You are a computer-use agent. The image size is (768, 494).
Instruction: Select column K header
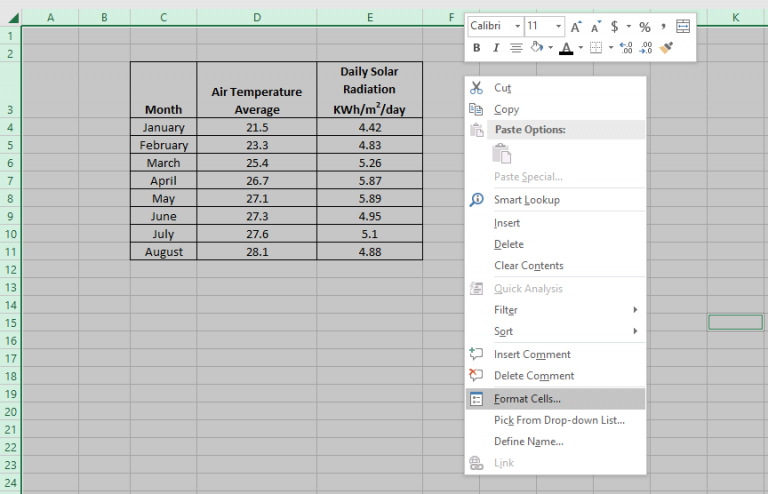click(735, 18)
